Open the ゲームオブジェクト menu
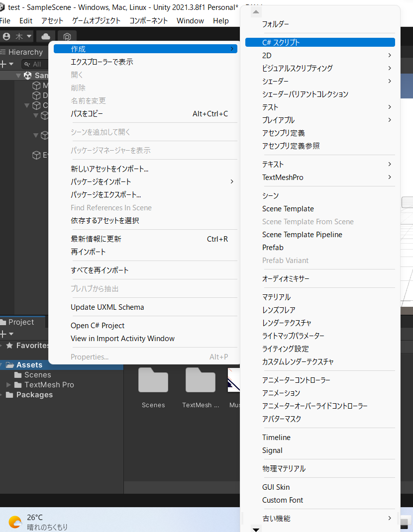The image size is (413, 532). [96, 21]
